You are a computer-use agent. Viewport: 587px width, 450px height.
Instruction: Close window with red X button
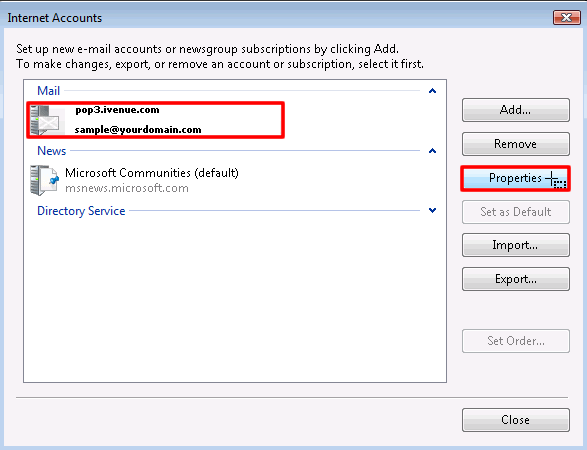[567, 17]
